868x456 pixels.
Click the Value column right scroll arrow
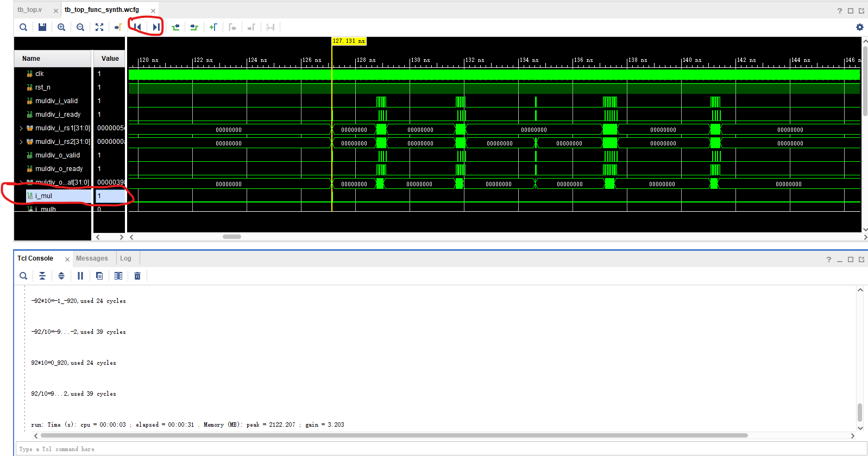122,237
